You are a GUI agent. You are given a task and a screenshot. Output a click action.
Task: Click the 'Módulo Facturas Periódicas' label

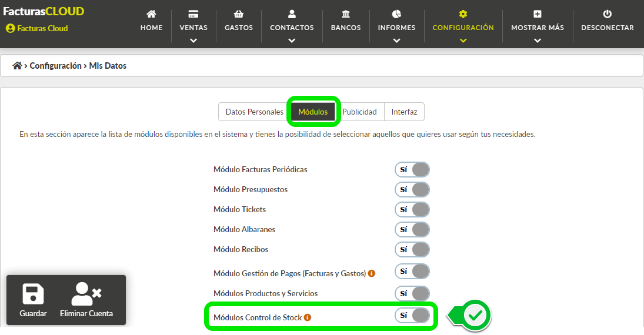click(261, 169)
